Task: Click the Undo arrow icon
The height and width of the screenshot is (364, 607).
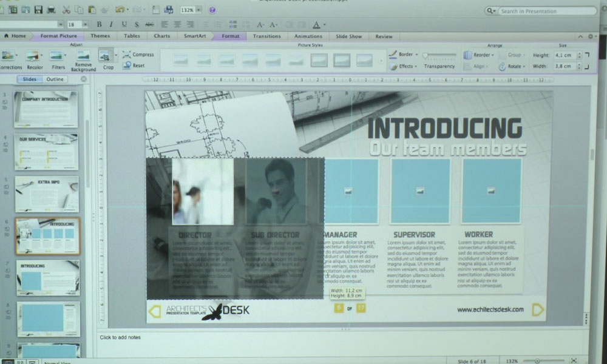Action: [x=120, y=10]
